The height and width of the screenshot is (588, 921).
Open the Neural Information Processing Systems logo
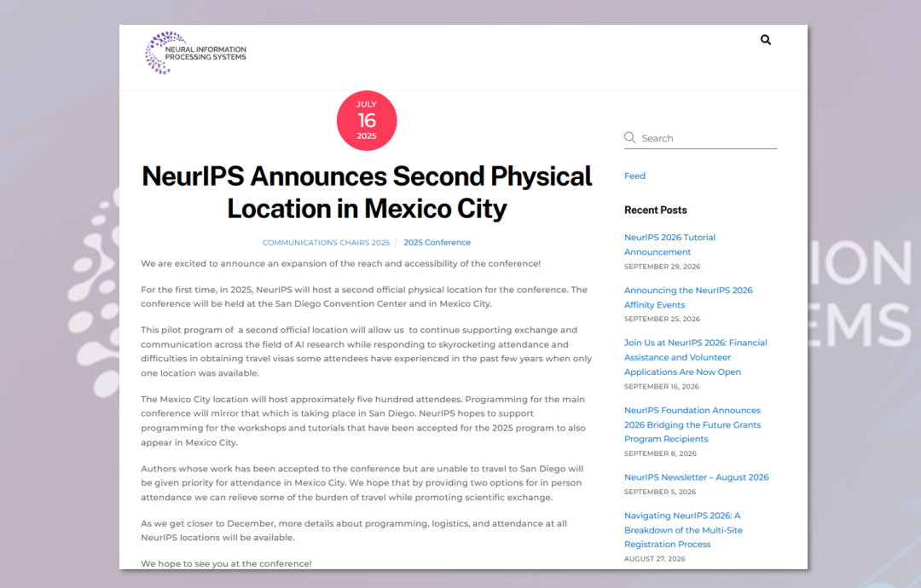tap(195, 53)
